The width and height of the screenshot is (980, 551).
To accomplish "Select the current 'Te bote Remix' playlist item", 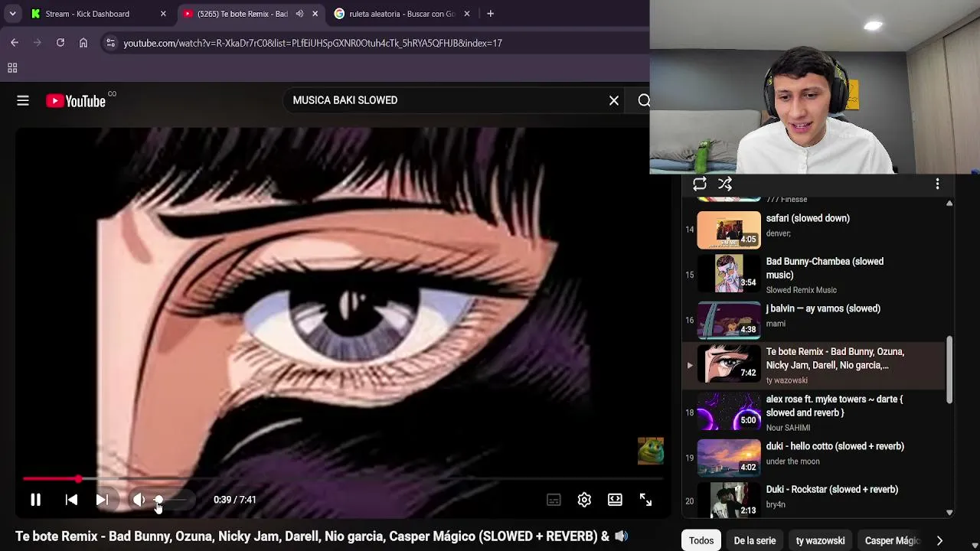I will (x=813, y=365).
